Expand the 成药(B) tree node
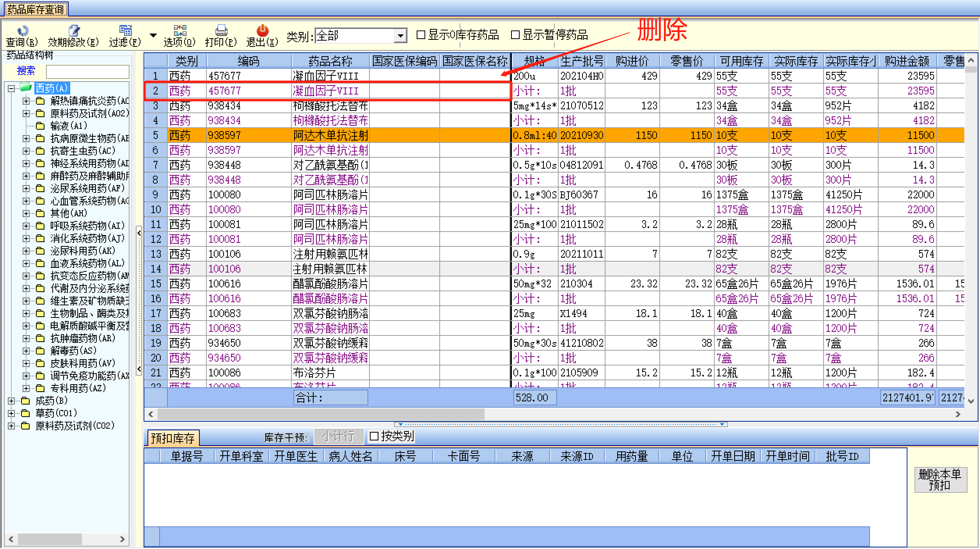This screenshot has width=980, height=549. click(x=11, y=401)
